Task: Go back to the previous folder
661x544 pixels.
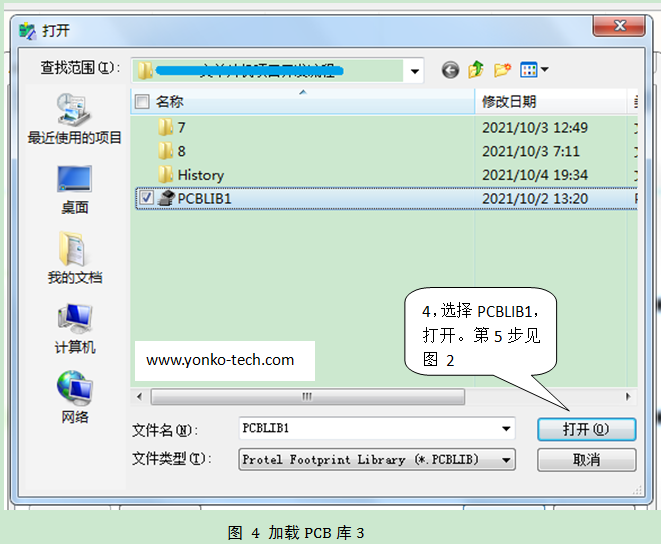Action: 450,70
